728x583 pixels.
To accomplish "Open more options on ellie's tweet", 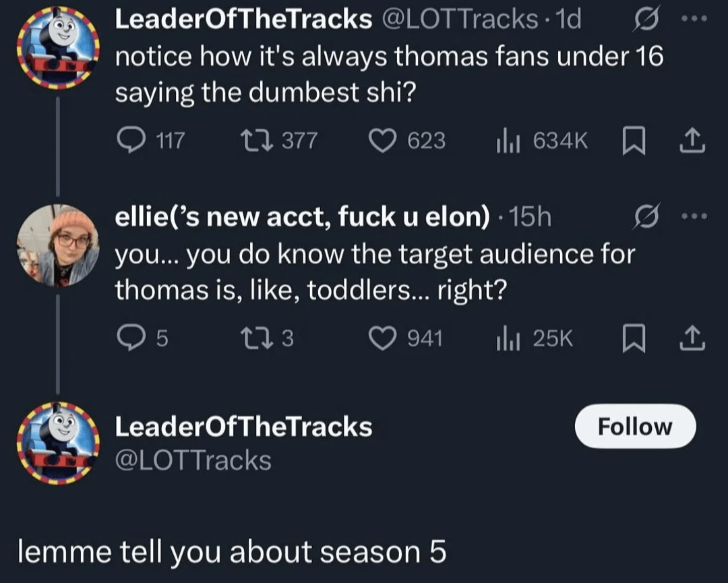I will click(693, 218).
